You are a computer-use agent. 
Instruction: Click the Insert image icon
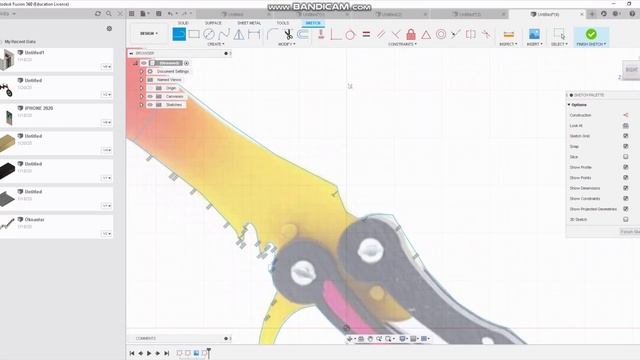coord(534,34)
